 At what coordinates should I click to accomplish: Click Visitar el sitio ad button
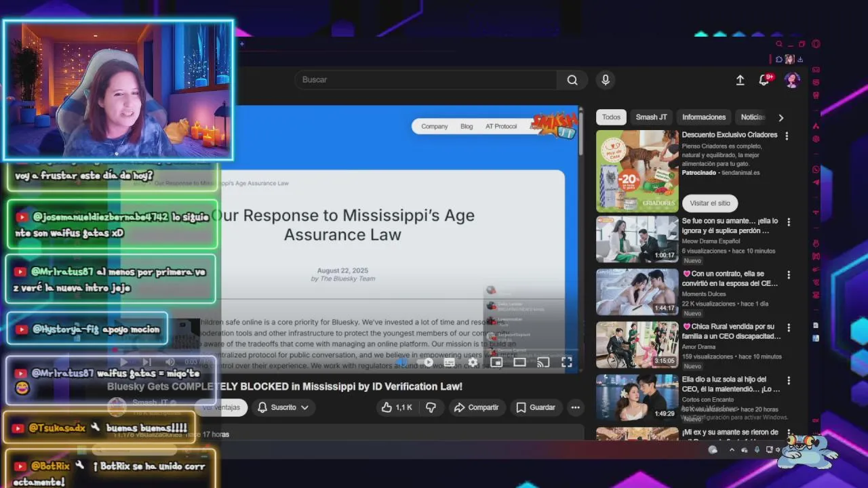710,203
